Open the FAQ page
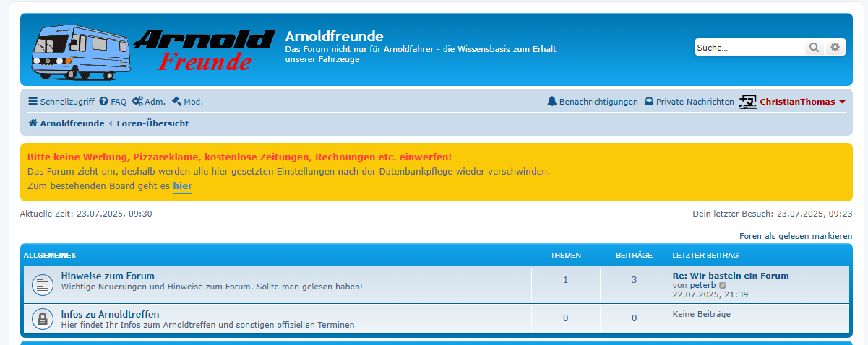The image size is (868, 345). coord(113,102)
